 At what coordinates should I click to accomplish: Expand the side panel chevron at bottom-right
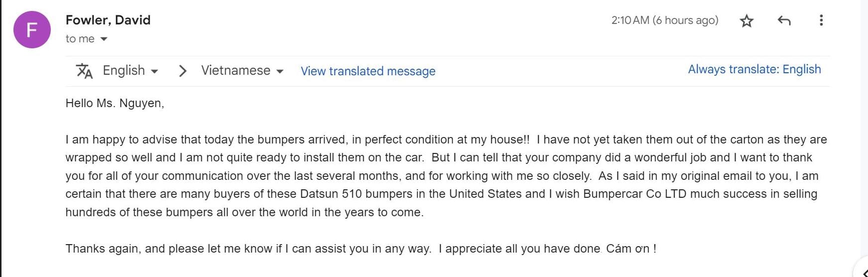[865, 273]
